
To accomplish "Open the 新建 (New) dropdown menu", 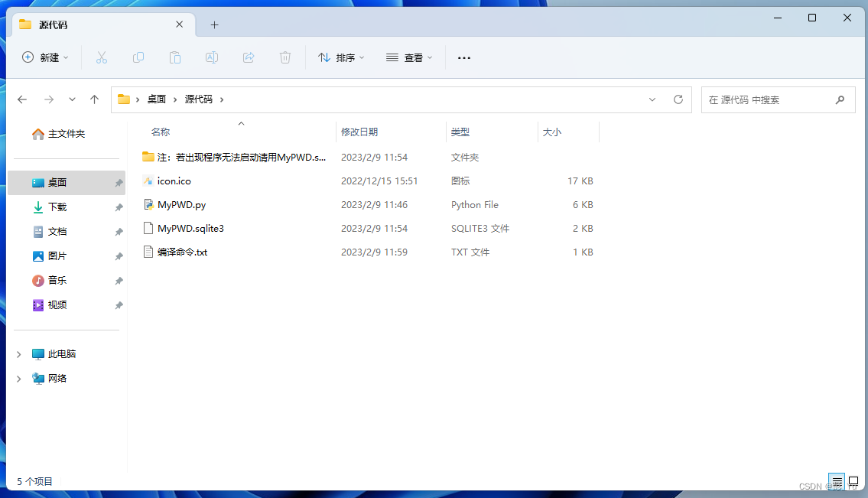I will pos(45,57).
